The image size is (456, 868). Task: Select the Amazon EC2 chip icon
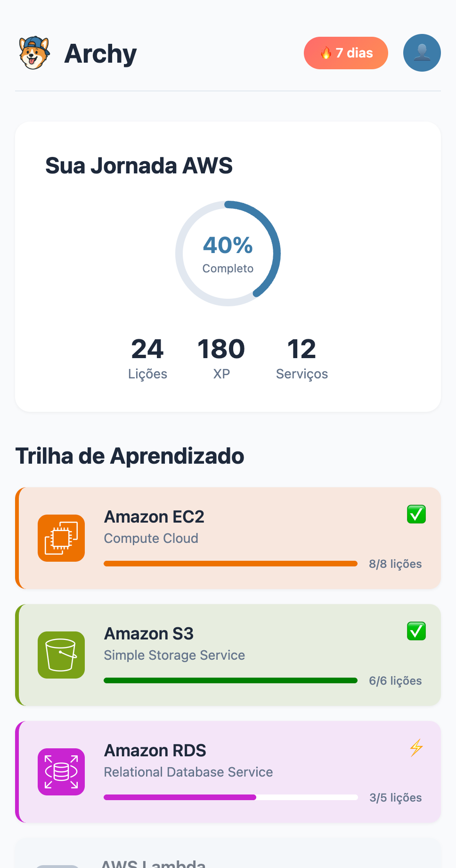61,538
